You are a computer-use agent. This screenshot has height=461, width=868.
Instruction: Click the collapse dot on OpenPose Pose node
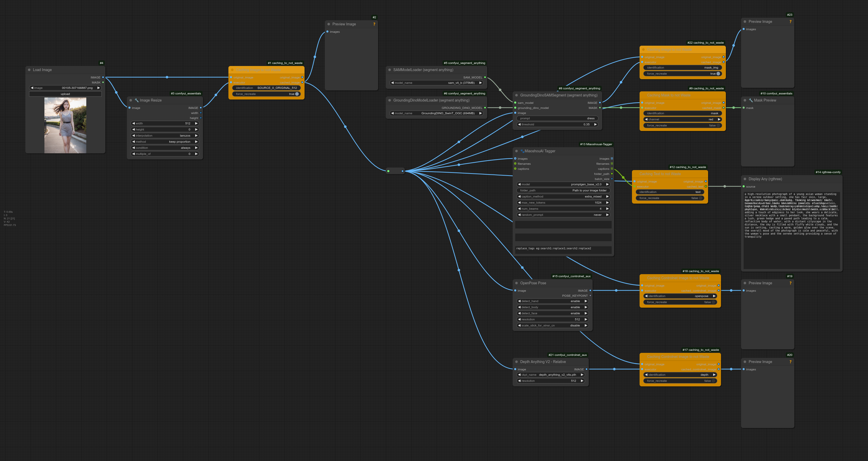coord(516,283)
